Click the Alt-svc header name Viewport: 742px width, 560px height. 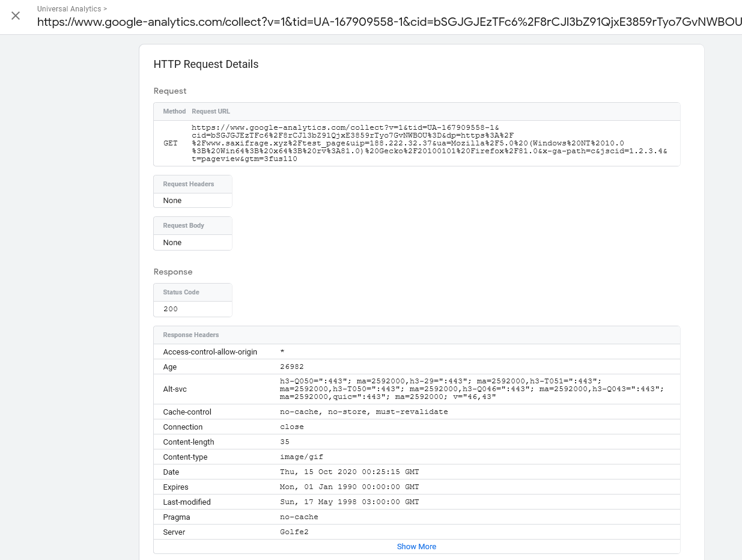tap(175, 389)
